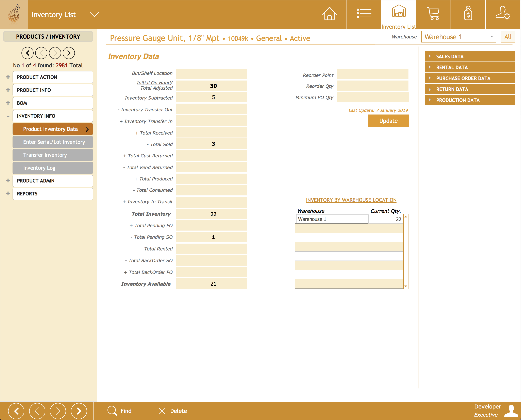Expand the SALES DATA panel
This screenshot has height=420, width=521.
click(469, 56)
